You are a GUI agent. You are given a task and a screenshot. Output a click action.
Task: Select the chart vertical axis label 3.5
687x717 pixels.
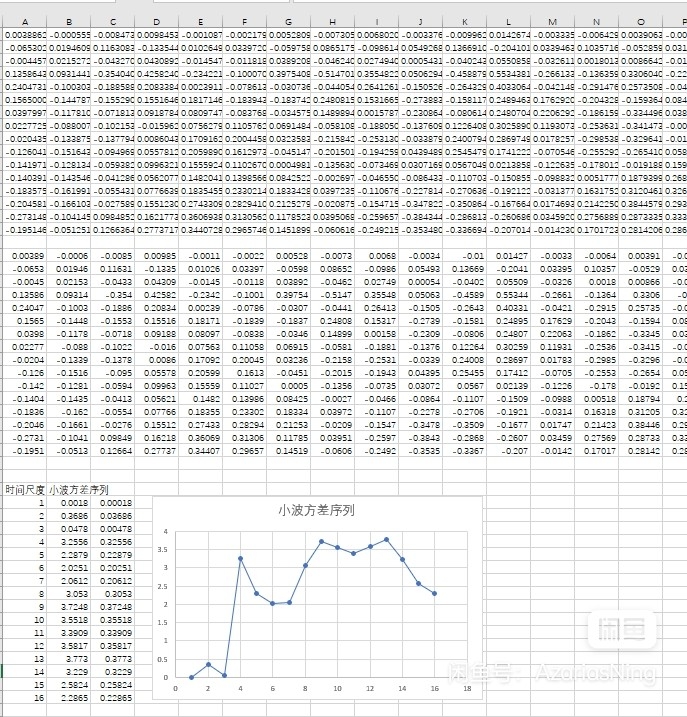click(162, 550)
